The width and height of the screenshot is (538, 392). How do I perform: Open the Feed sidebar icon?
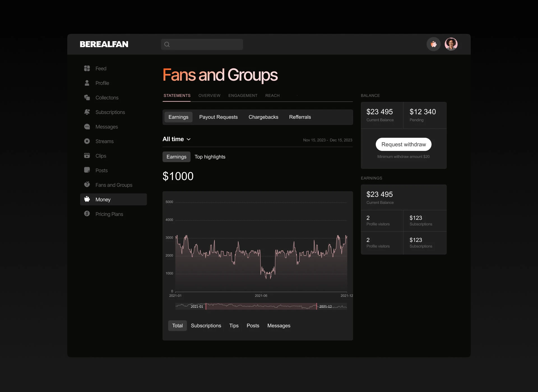[x=87, y=68]
